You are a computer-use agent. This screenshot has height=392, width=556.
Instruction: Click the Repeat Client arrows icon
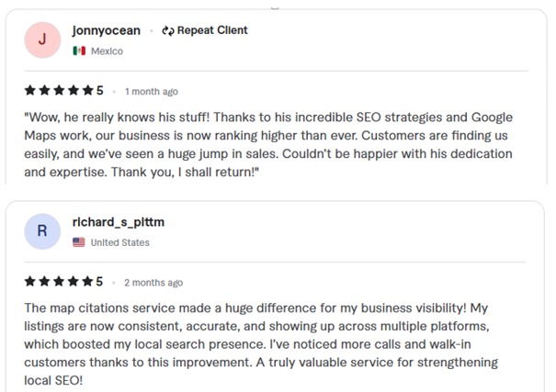[x=167, y=30]
